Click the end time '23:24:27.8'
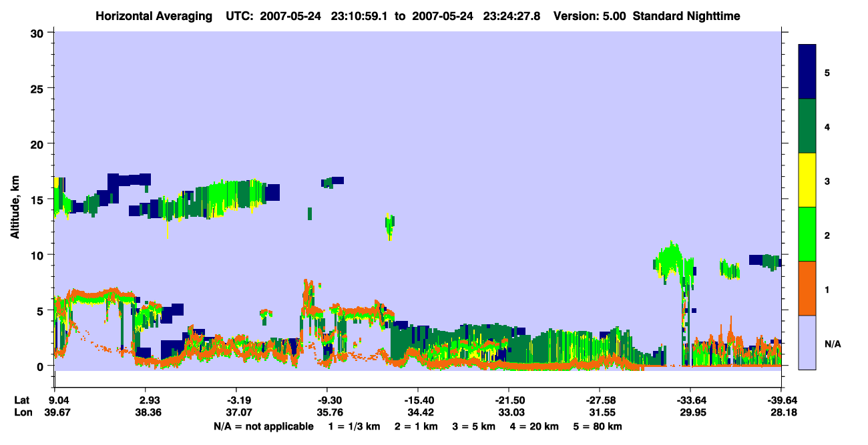This screenshot has height=445, width=868. click(x=513, y=16)
